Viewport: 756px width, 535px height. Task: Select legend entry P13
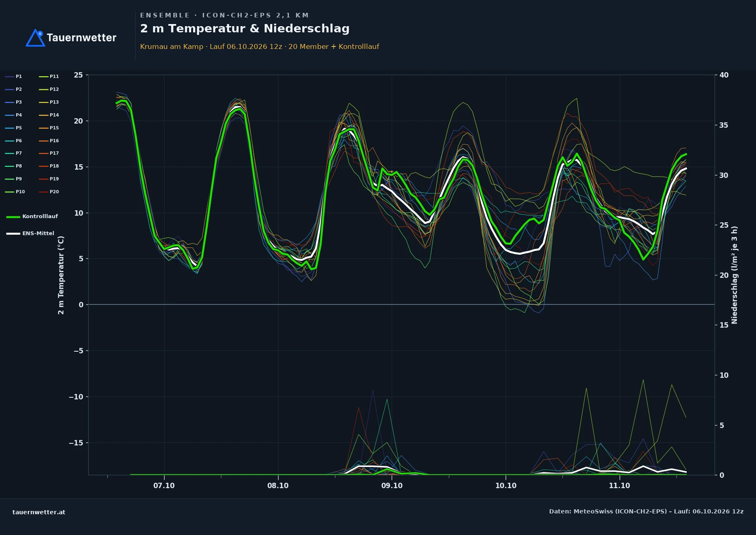pos(49,102)
